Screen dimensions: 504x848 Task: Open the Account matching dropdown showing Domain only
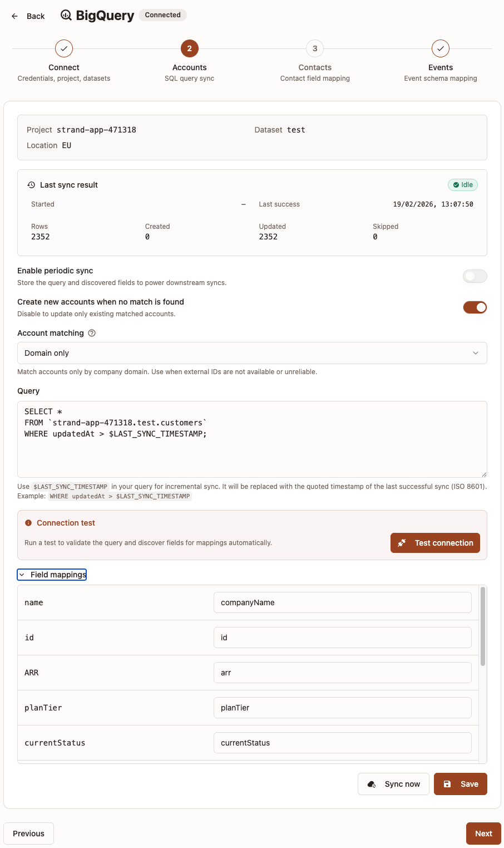point(252,352)
